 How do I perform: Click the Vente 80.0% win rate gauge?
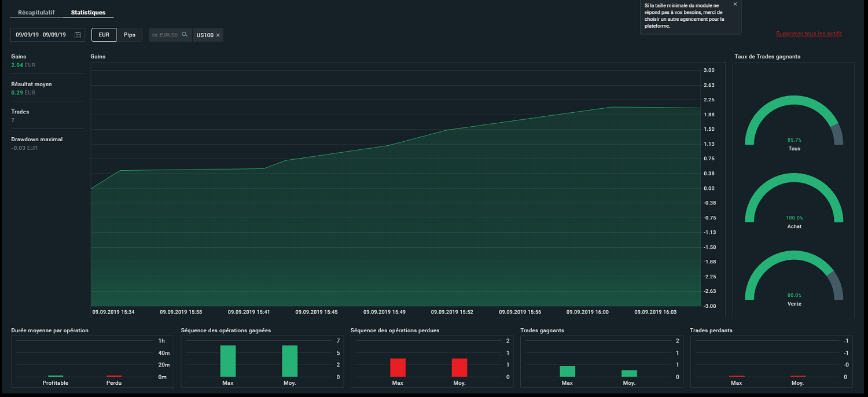click(794, 275)
